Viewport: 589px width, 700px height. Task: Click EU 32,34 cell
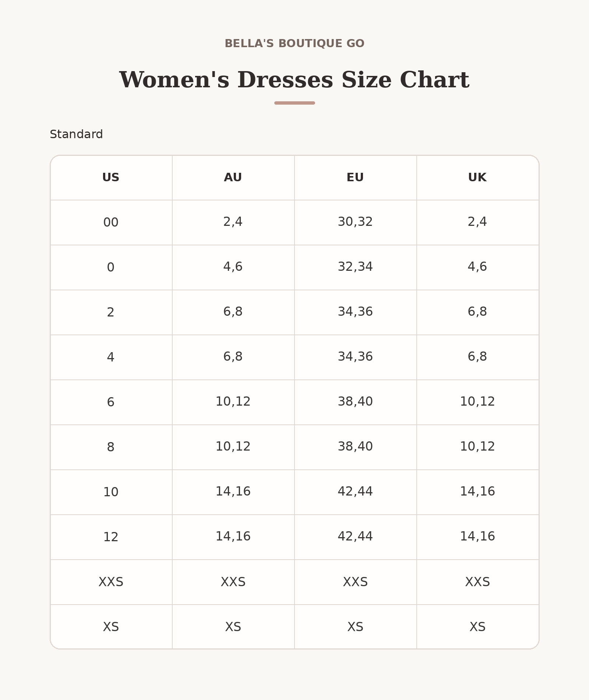[355, 267]
